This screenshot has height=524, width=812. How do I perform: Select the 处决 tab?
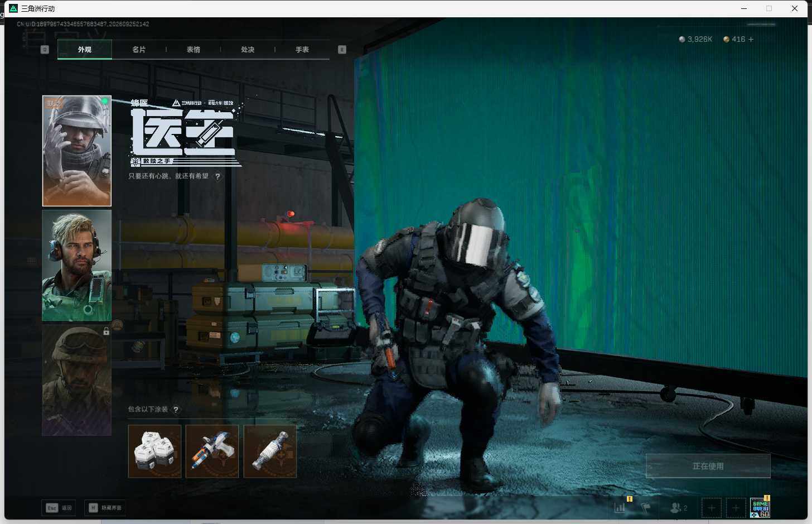[248, 50]
